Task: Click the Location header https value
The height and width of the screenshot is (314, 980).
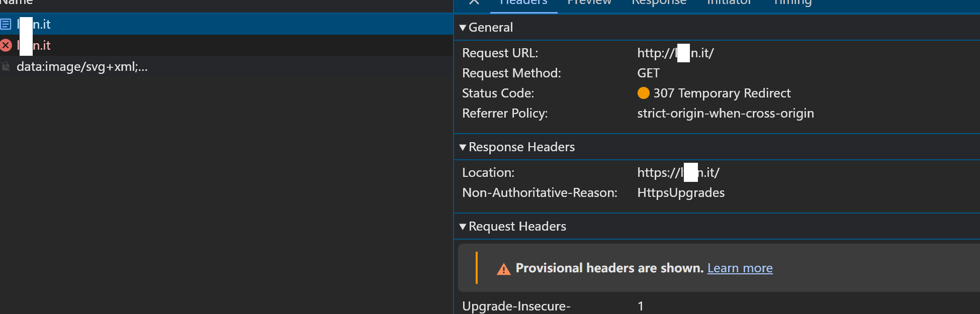Action: click(678, 172)
